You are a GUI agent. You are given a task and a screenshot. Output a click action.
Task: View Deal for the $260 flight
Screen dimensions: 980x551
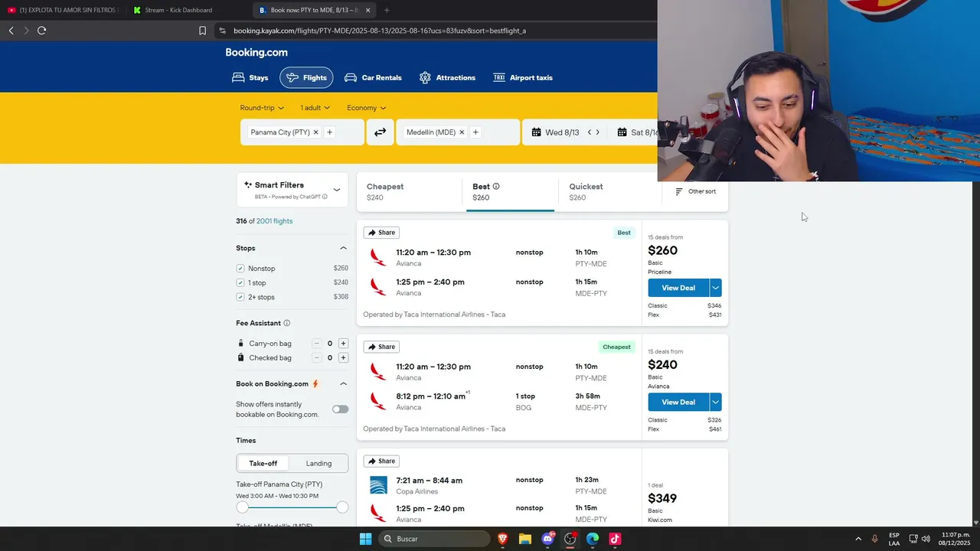click(x=678, y=288)
